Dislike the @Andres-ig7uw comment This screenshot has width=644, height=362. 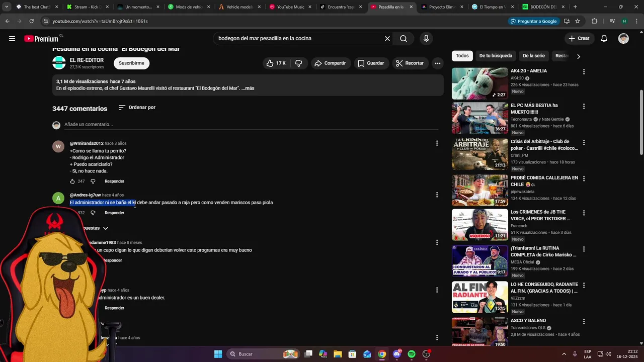93,213
